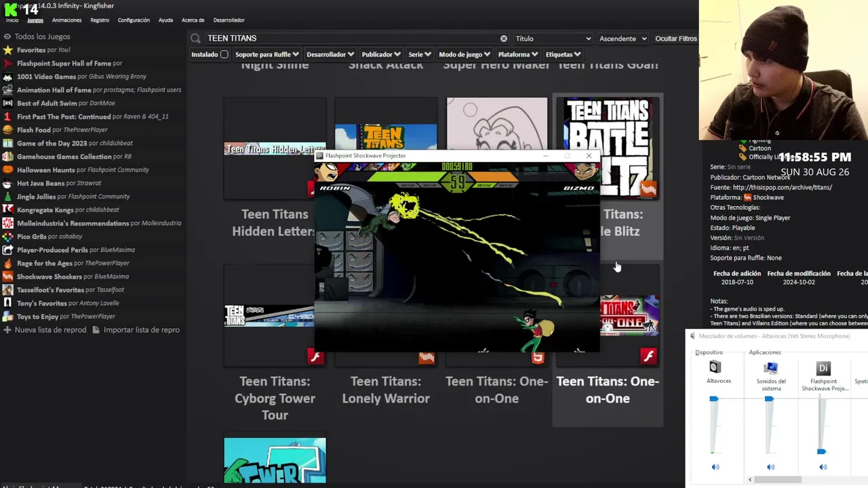Mute the Altavoces device in volume mixer

tap(715, 467)
